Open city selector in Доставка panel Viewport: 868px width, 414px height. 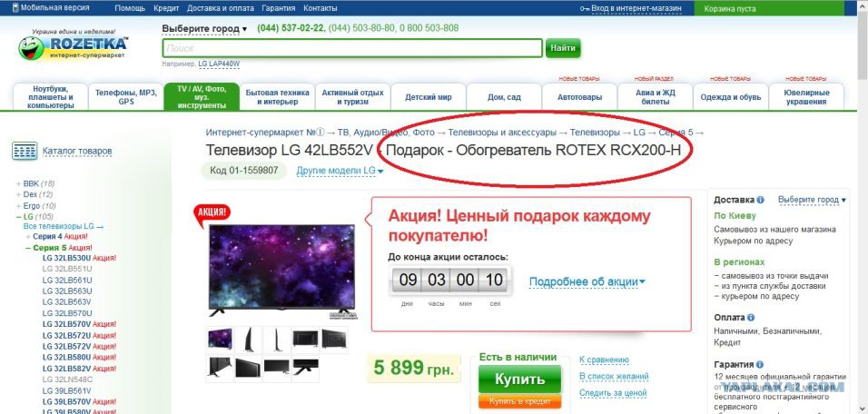pos(812,199)
